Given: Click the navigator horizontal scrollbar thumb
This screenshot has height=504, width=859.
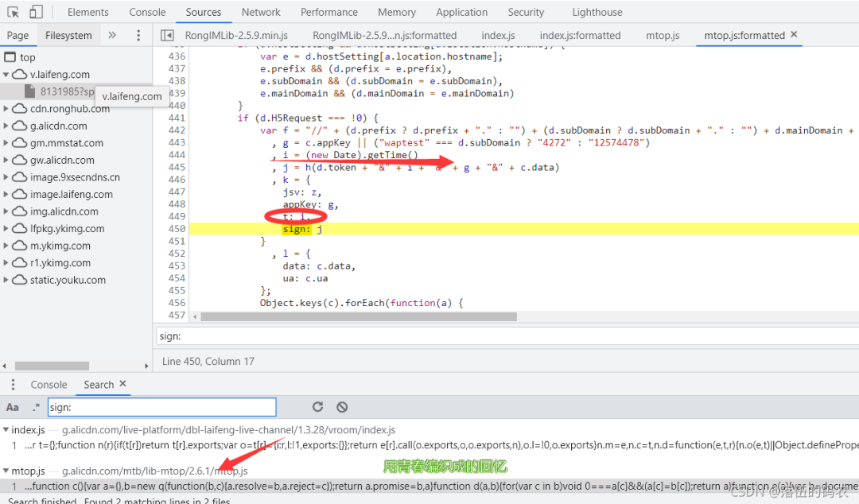Looking at the screenshot, I should [x=52, y=366].
